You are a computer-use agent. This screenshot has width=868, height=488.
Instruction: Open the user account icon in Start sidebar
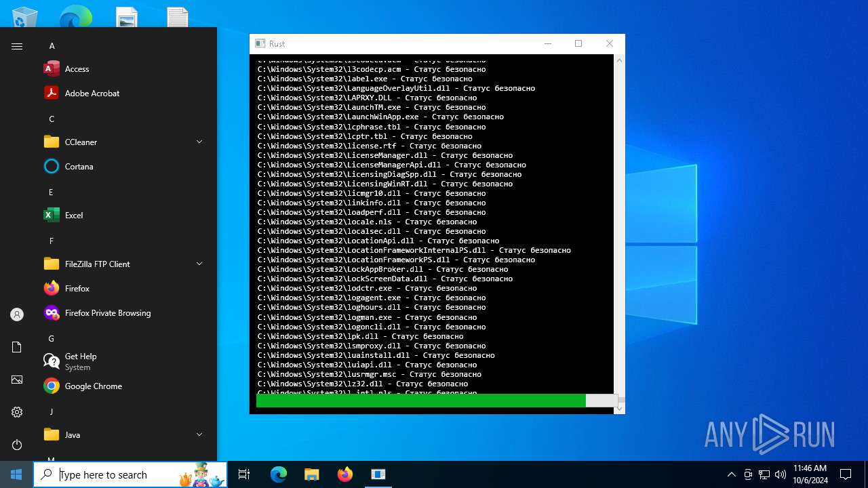[17, 314]
